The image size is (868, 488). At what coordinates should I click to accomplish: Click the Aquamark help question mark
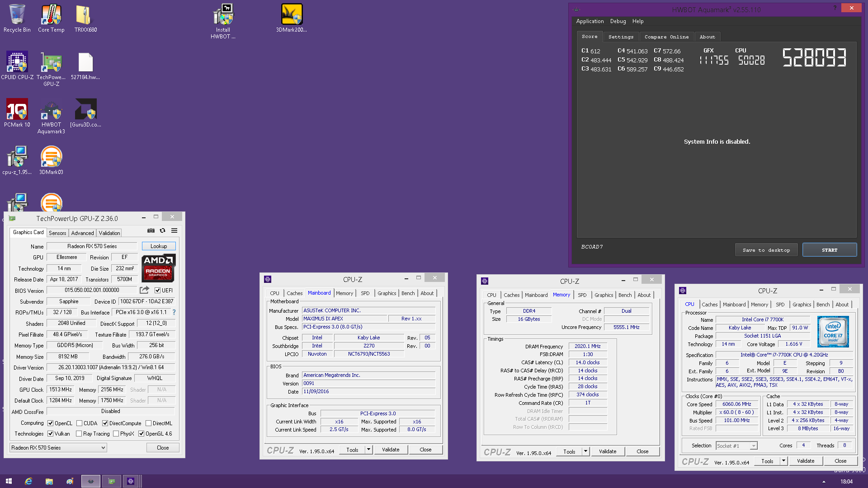835,8
